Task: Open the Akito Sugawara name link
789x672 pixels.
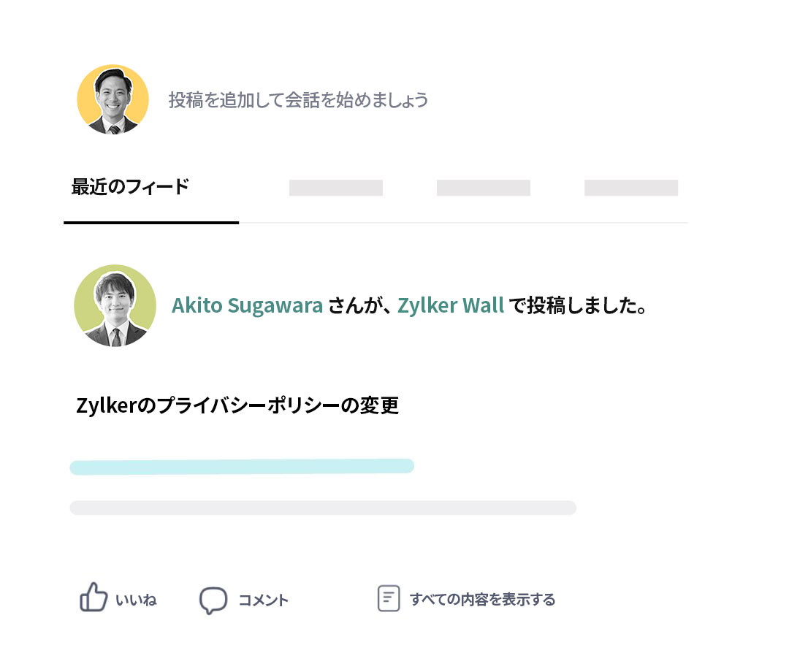Action: click(247, 305)
